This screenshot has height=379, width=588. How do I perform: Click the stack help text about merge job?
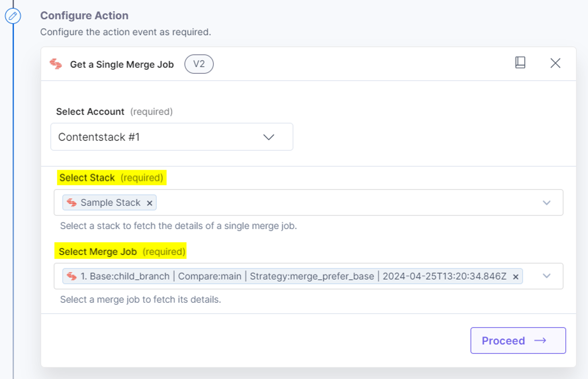point(179,226)
